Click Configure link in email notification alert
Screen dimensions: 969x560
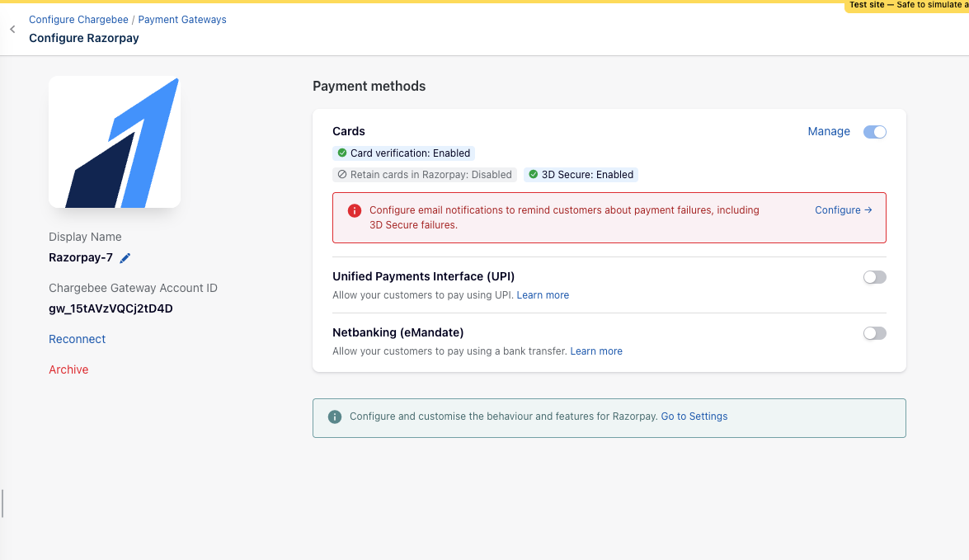coord(843,210)
